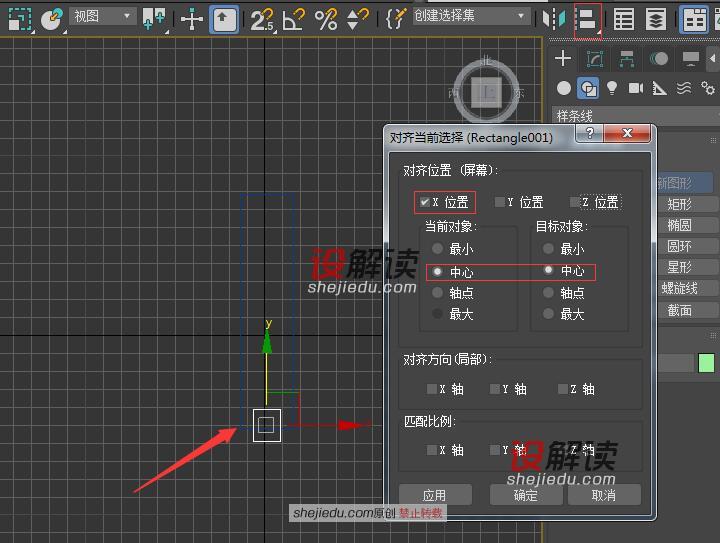This screenshot has width=720, height=543.
Task: Select the Lights category icon
Action: [x=612, y=88]
